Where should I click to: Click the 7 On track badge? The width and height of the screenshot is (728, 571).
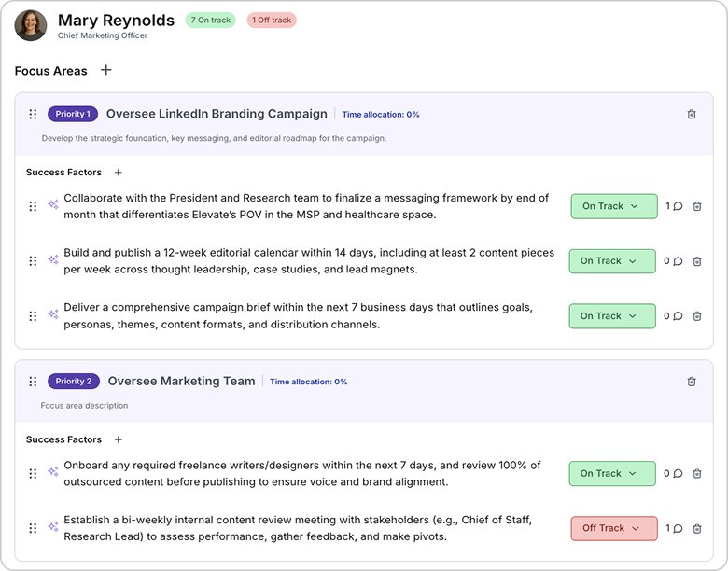(x=211, y=20)
